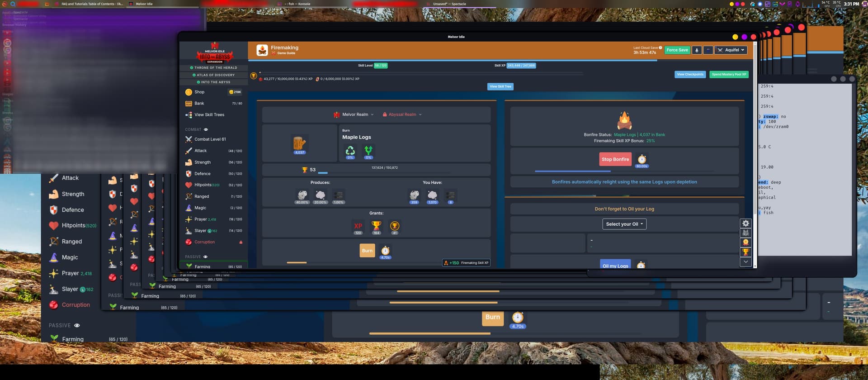868x380 pixels.
Task: Open Slayer skill showing (14 / 120)
Action: tap(213, 231)
